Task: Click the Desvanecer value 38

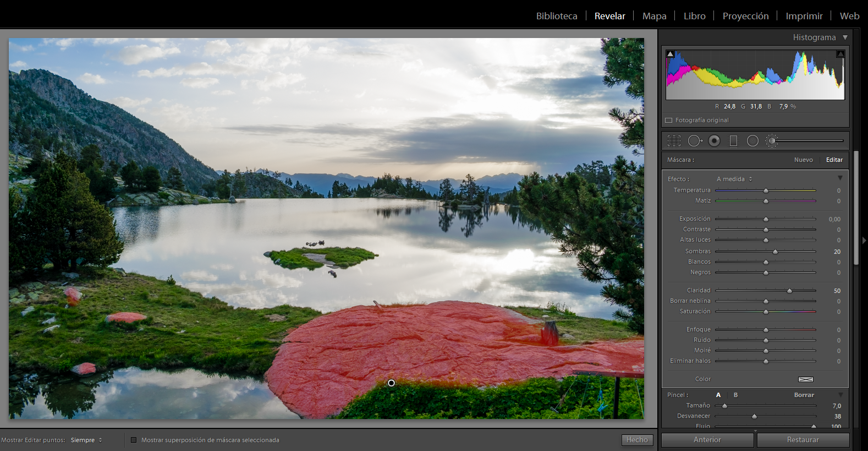Action: pos(838,416)
